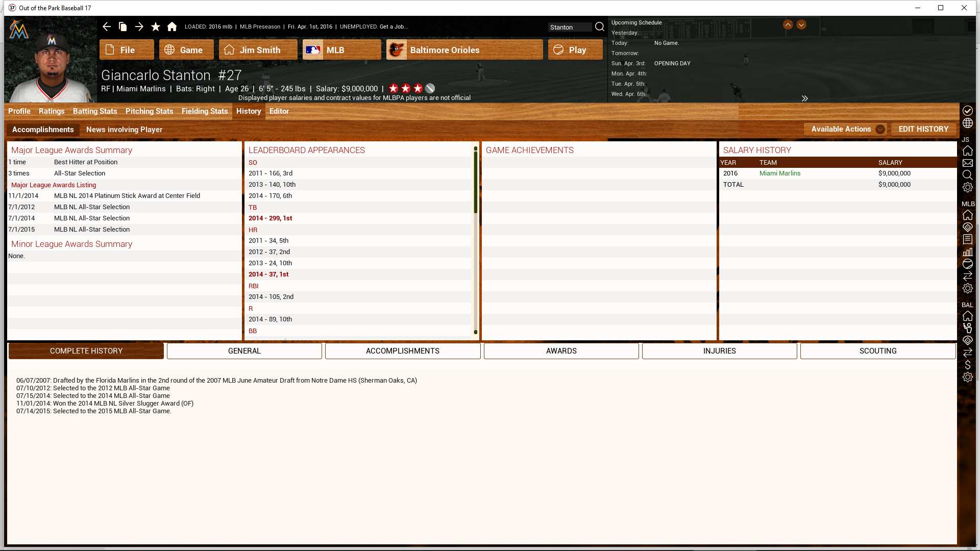Show COMPLETE HISTORY log

point(86,351)
